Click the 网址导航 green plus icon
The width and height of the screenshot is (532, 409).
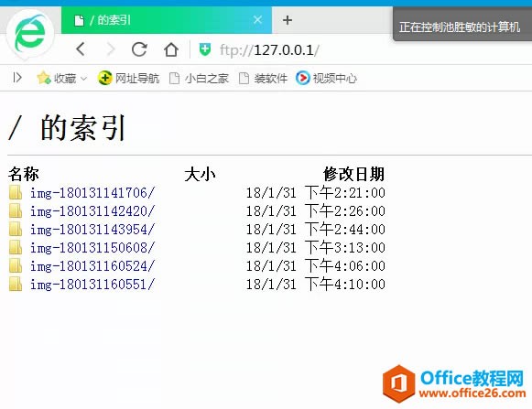(x=104, y=78)
